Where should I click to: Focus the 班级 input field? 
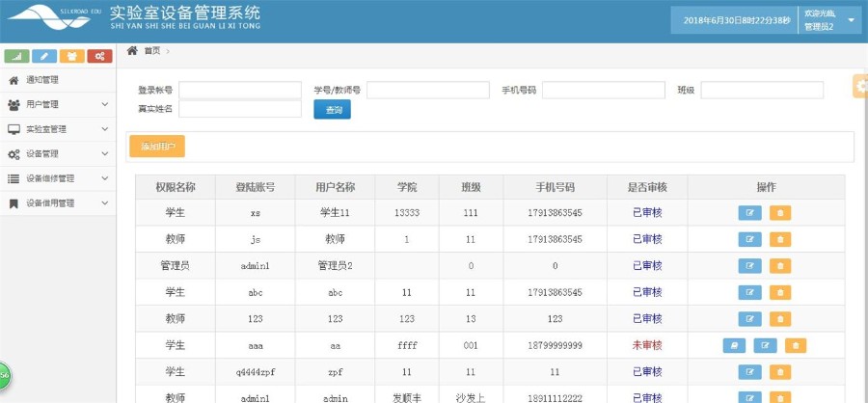point(762,91)
